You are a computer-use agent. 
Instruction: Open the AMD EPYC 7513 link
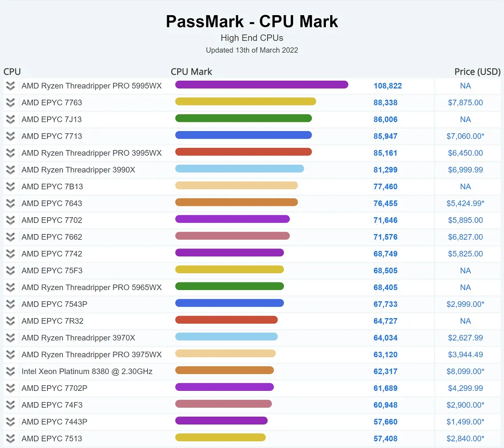52,439
